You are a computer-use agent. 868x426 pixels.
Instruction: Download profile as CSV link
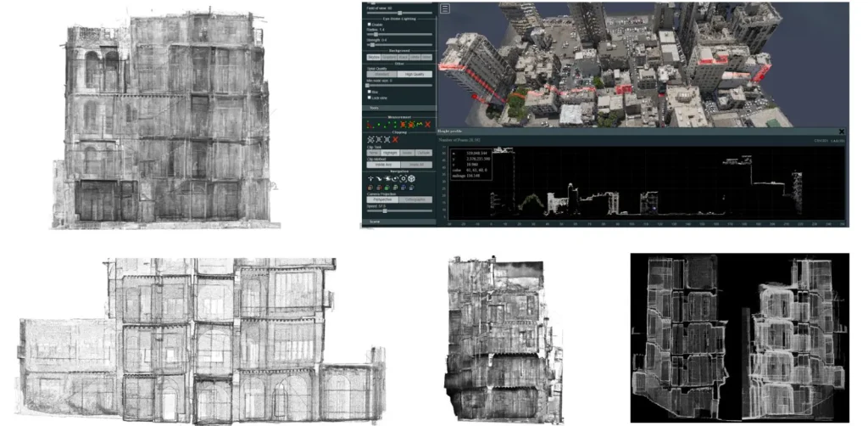818,139
